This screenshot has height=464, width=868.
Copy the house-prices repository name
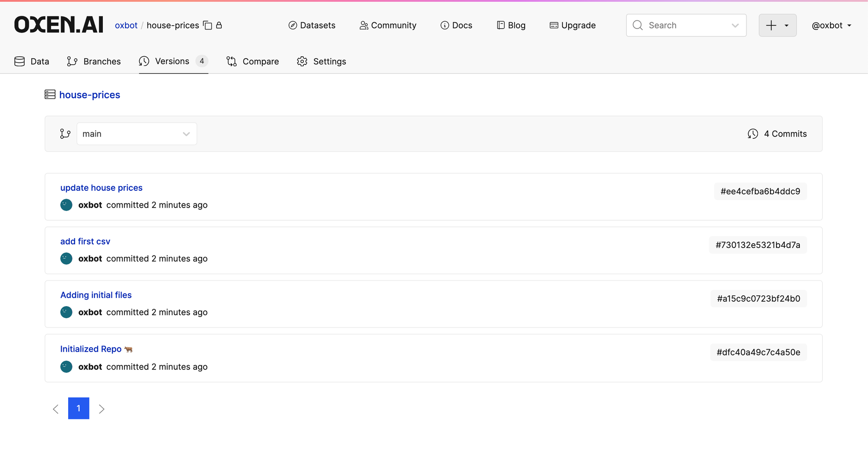(208, 26)
